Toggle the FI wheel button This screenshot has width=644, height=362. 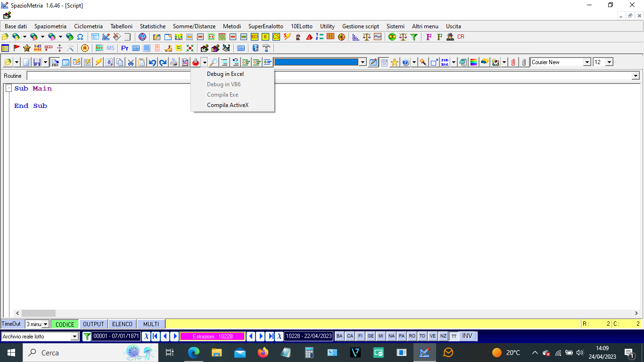click(x=360, y=336)
